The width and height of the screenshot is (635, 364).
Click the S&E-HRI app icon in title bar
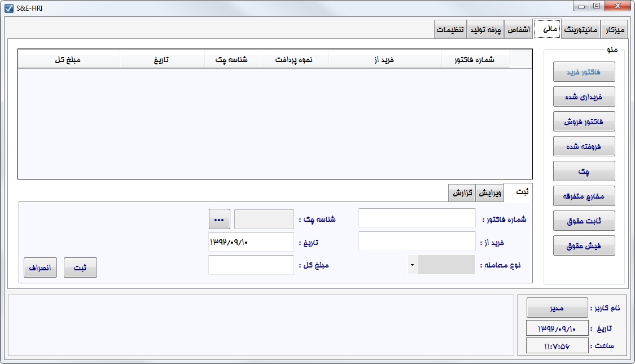click(9, 8)
